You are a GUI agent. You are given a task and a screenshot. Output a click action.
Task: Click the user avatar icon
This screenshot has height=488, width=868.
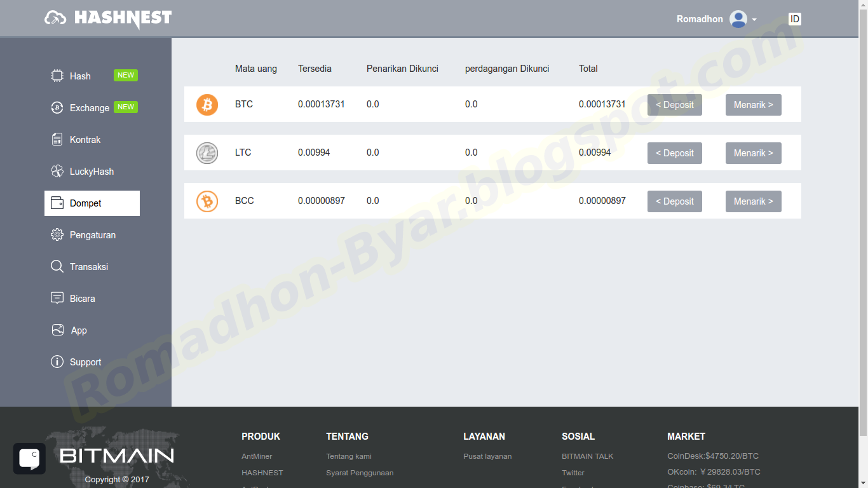(x=738, y=19)
